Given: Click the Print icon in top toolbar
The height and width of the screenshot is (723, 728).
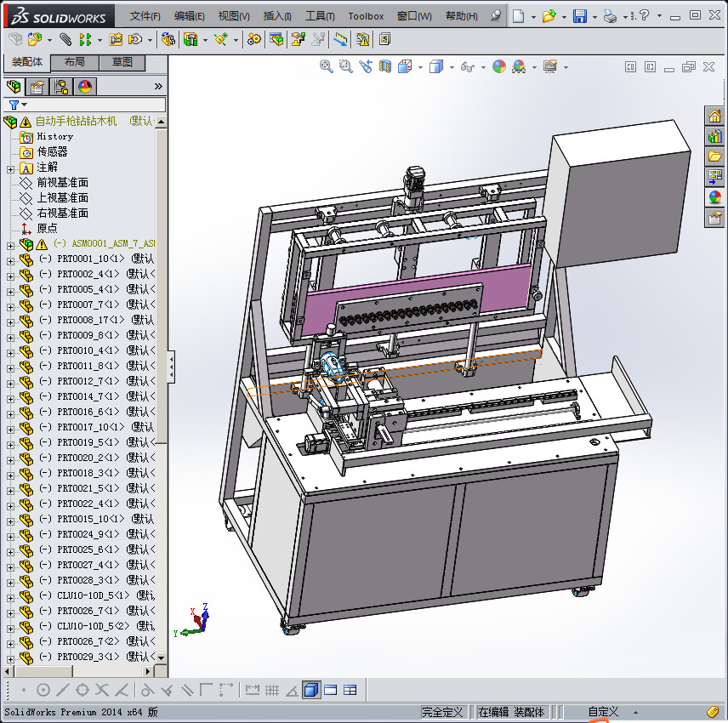Looking at the screenshot, I should [610, 16].
